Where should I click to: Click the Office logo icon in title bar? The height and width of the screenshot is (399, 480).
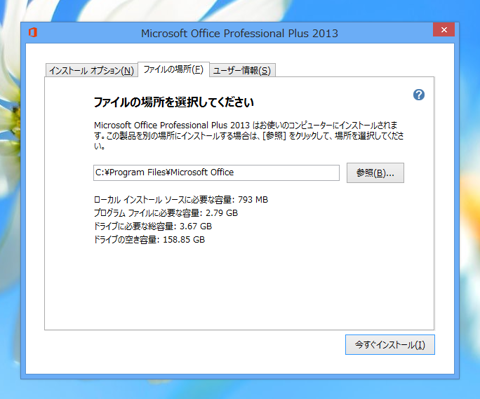coord(33,33)
